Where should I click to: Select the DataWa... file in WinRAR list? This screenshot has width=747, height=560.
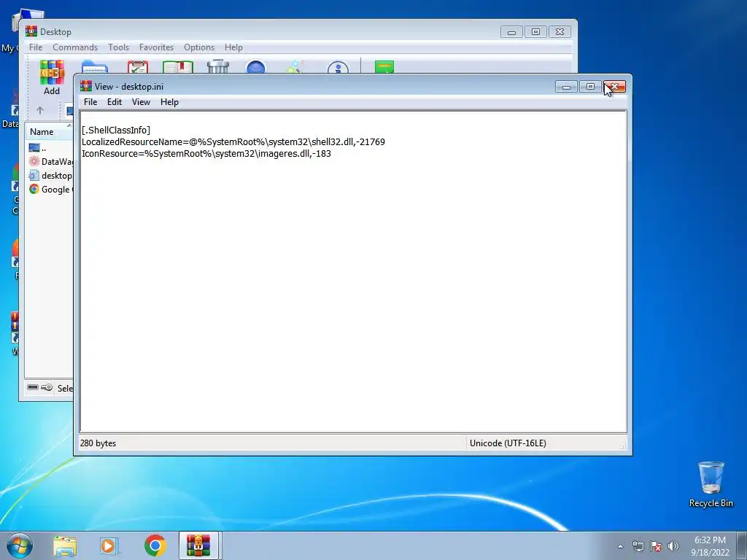coord(50,161)
